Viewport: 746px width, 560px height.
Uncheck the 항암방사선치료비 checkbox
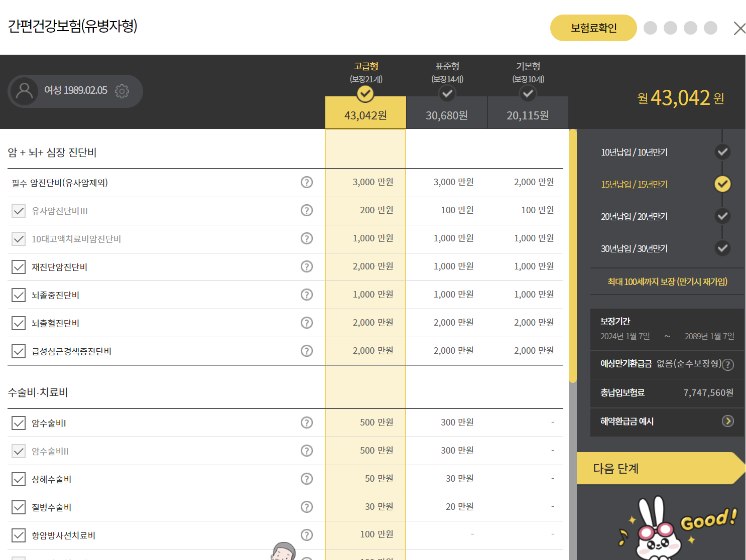[19, 535]
